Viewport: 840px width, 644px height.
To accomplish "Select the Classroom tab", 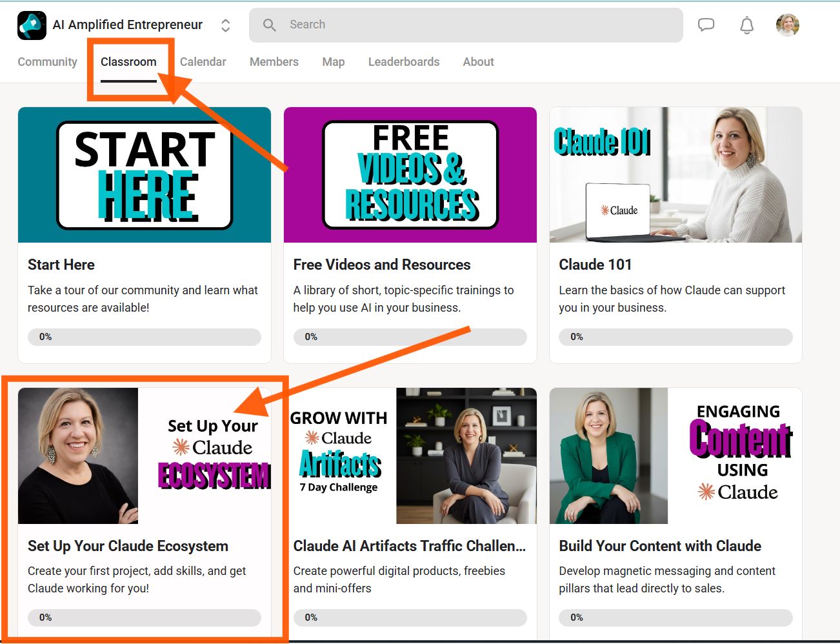I will (128, 62).
